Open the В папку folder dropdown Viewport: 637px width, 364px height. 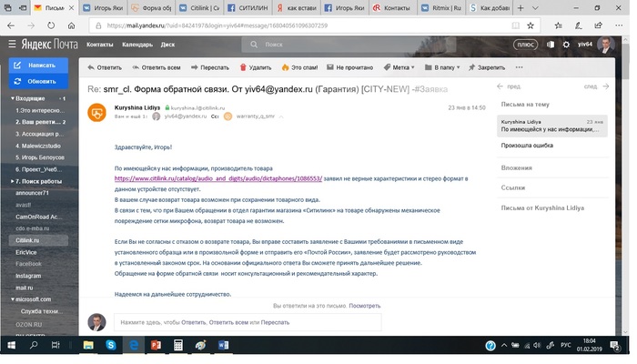(x=444, y=67)
